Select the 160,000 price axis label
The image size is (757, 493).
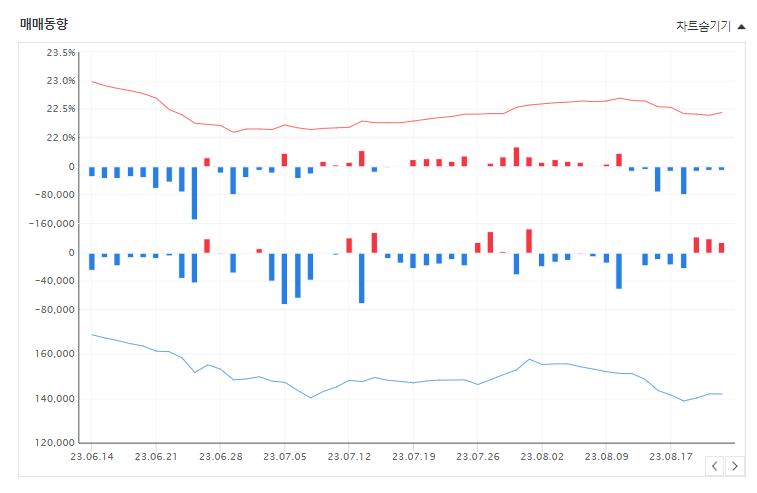pyautogui.click(x=55, y=353)
